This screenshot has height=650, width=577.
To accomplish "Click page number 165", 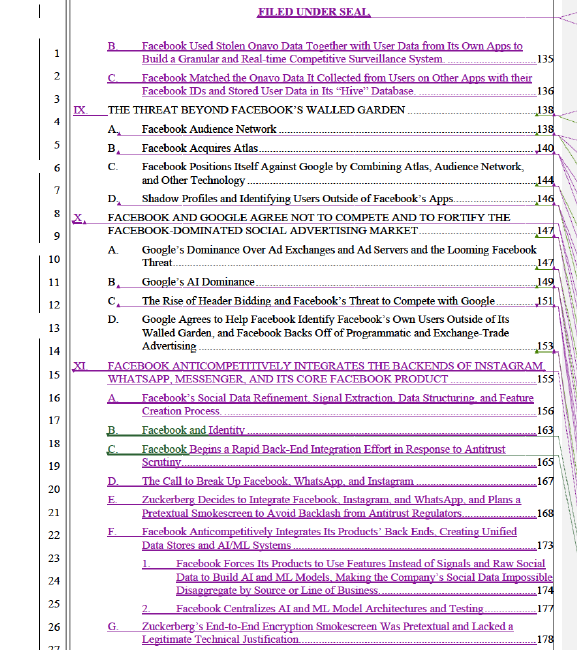I will point(545,462).
